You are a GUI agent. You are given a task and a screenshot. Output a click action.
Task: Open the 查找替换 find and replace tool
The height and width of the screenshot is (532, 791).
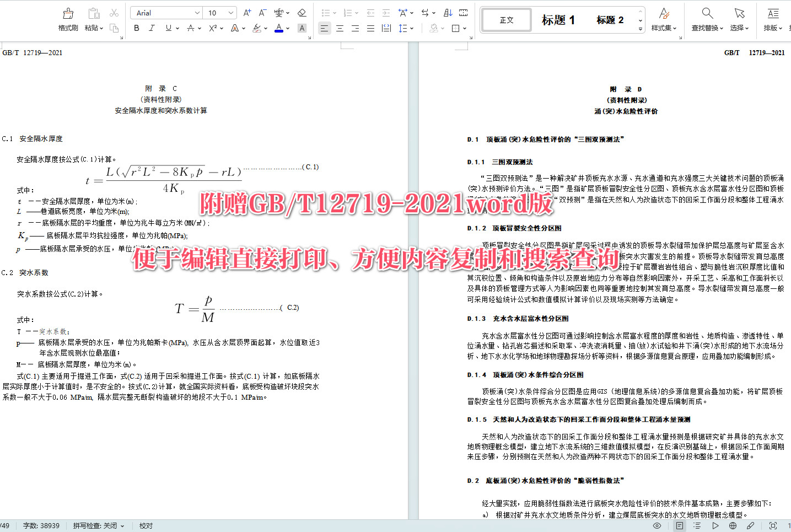706,20
